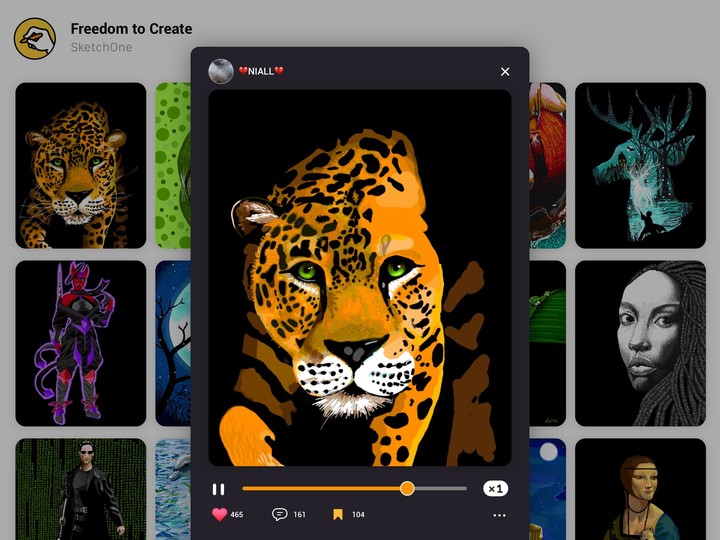This screenshot has width=720, height=540.
Task: Close the artwork preview popup
Action: tap(505, 72)
